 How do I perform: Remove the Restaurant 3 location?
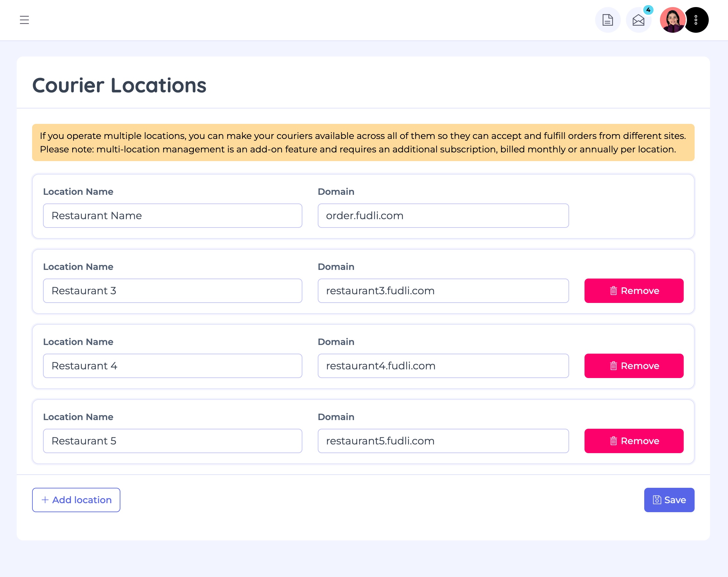click(x=634, y=291)
